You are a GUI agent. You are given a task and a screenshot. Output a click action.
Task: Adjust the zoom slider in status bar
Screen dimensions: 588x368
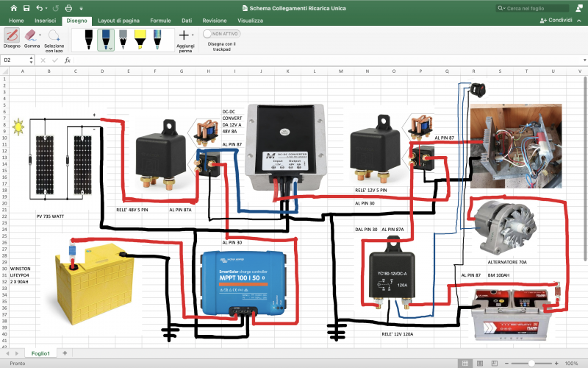pyautogui.click(x=531, y=364)
